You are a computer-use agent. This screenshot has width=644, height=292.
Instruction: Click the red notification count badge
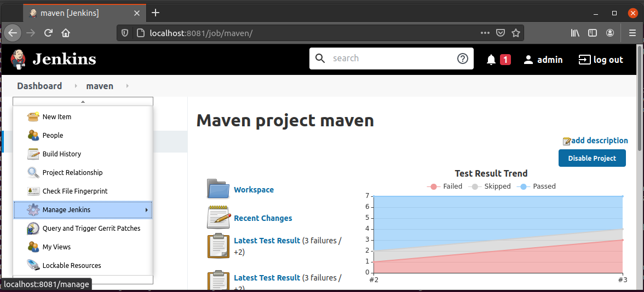pyautogui.click(x=505, y=60)
